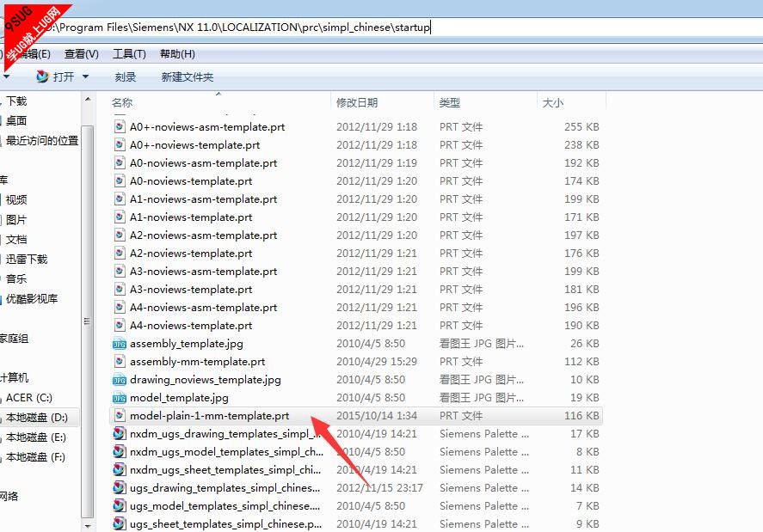The height and width of the screenshot is (532, 763).
Task: Click the navigation pane scrollbar thumb
Action: click(x=88, y=321)
